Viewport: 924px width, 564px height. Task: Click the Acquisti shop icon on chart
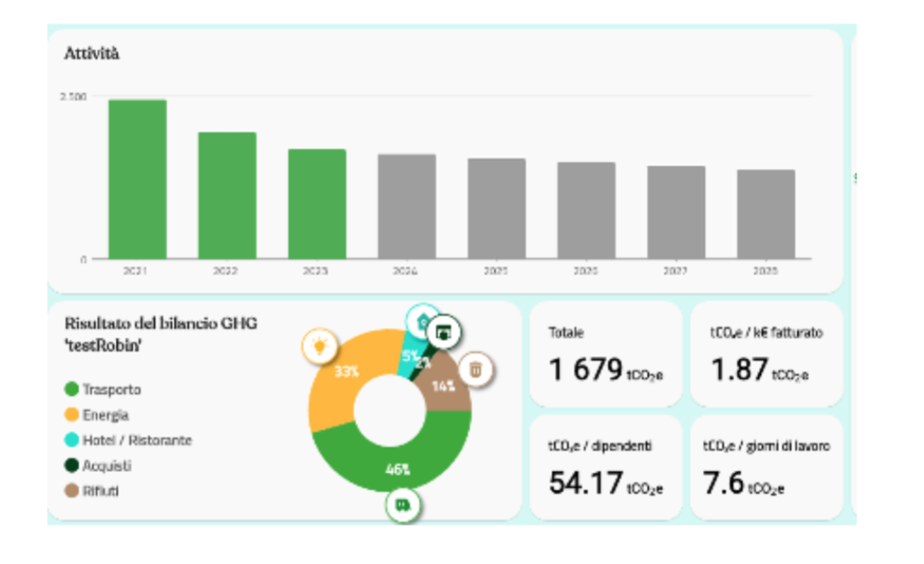[x=443, y=333]
